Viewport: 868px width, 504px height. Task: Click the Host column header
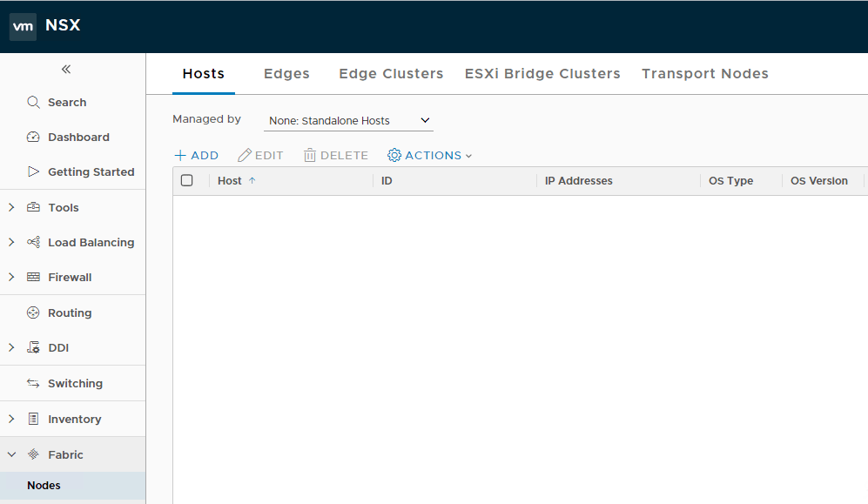click(230, 180)
